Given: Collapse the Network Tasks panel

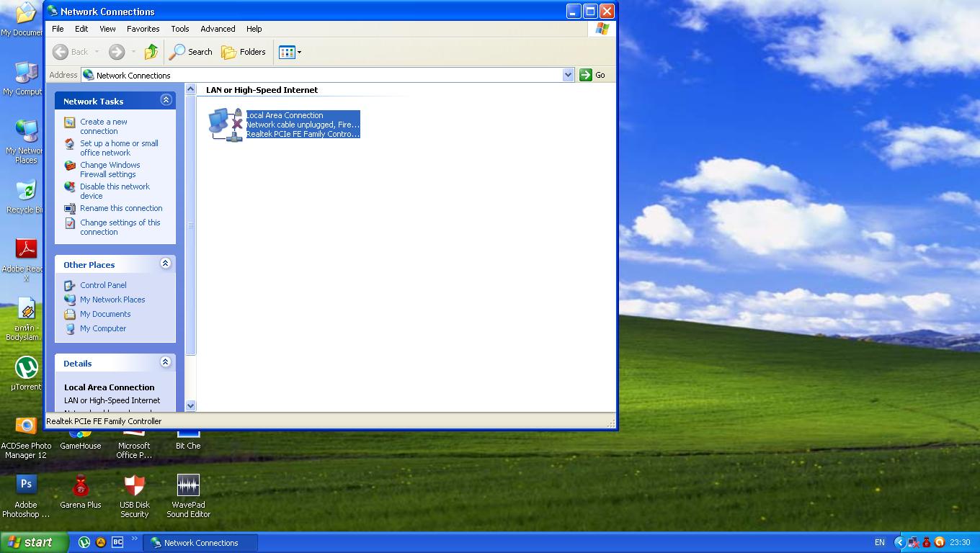Looking at the screenshot, I should [x=166, y=100].
